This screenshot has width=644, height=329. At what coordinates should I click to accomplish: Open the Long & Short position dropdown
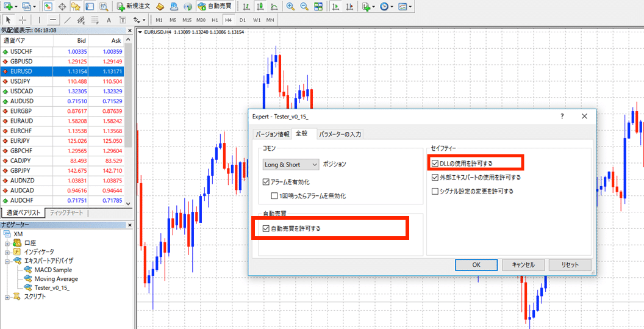[291, 164]
